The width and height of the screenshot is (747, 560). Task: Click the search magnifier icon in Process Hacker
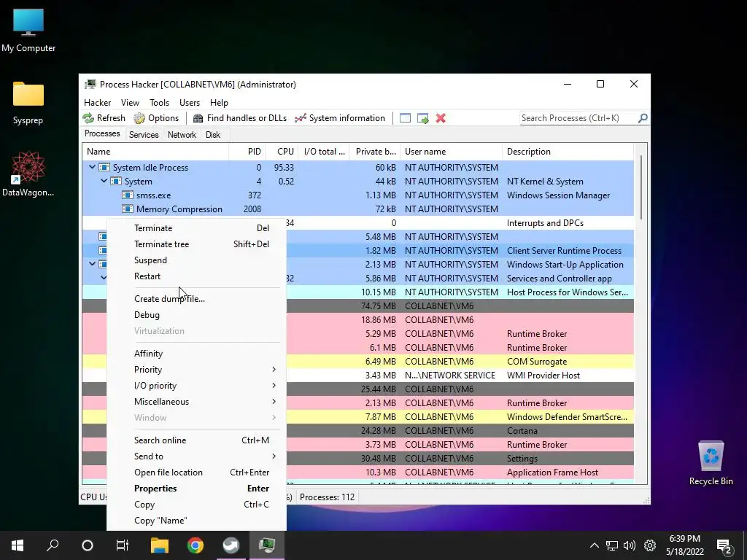(643, 117)
